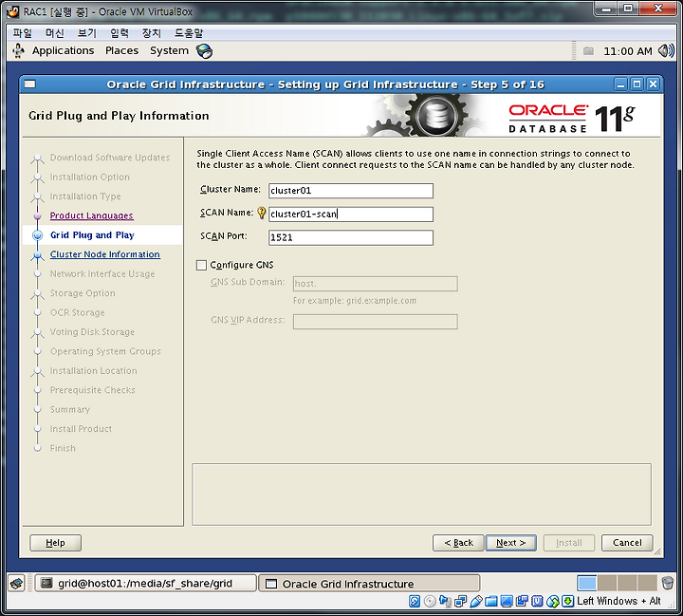Screen dimensions: 683x616
Task: Click the USB devices status icon
Action: click(475, 601)
